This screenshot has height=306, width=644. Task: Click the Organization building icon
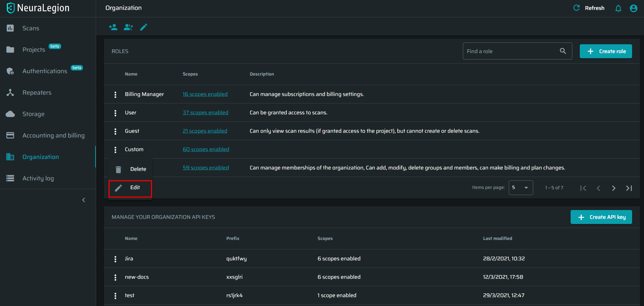(10, 157)
